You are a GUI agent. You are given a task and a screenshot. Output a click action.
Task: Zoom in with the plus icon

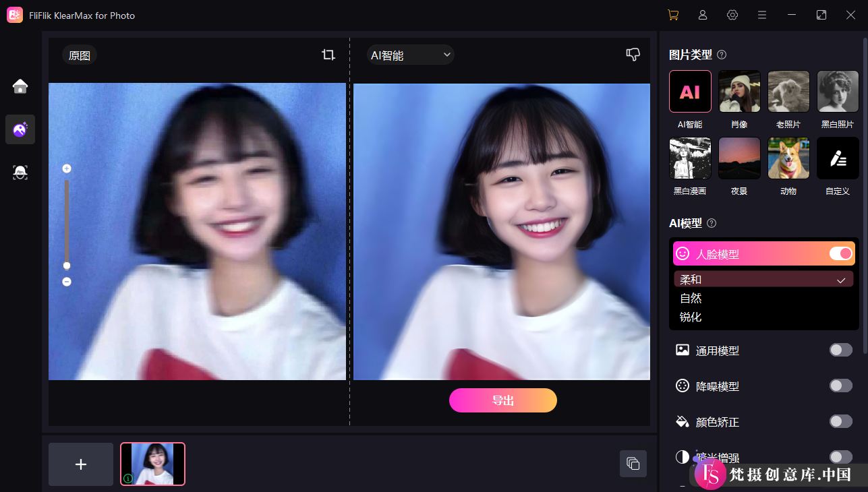tap(67, 168)
